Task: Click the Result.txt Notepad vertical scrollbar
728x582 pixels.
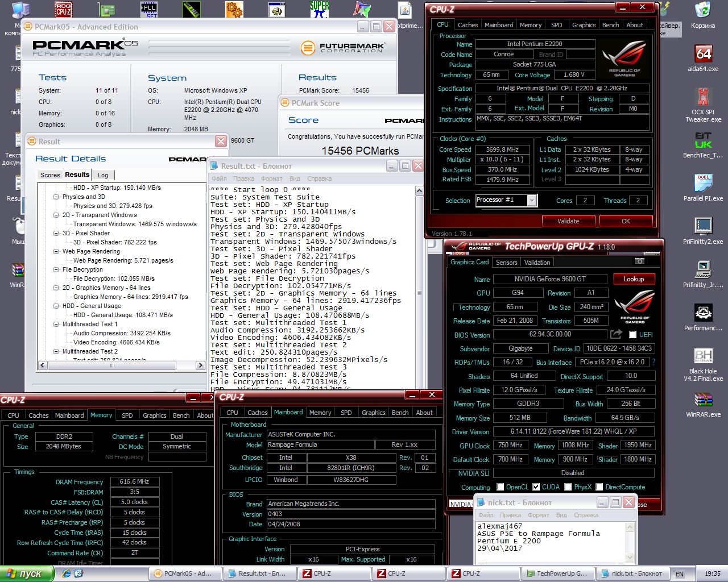Action: 420,288
